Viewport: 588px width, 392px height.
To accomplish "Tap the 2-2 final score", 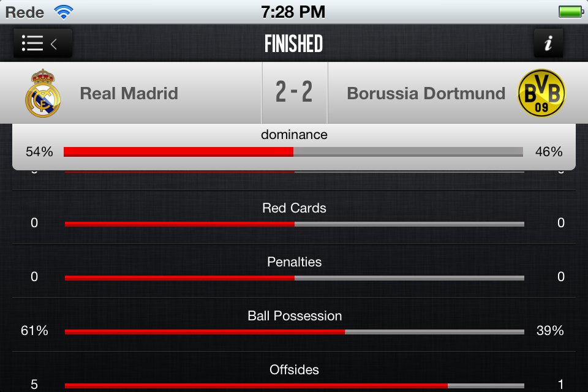I will click(294, 93).
